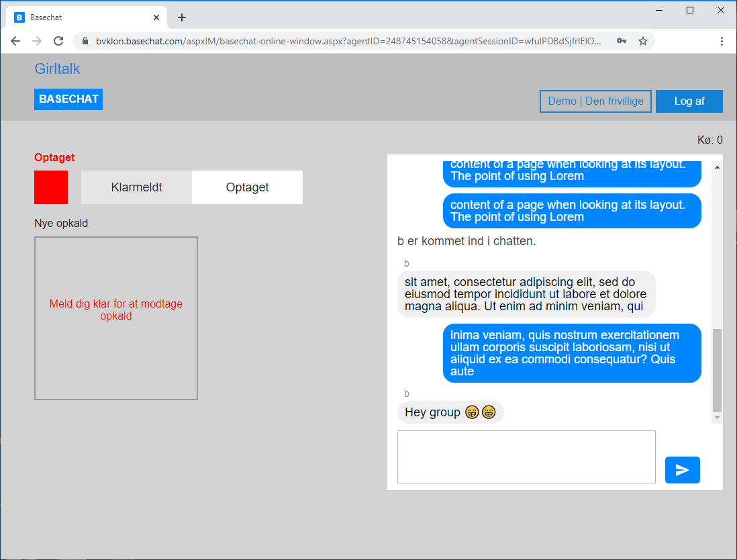Viewport: 737px width, 560px height.
Task: View site info via padlock icon
Action: tap(85, 41)
